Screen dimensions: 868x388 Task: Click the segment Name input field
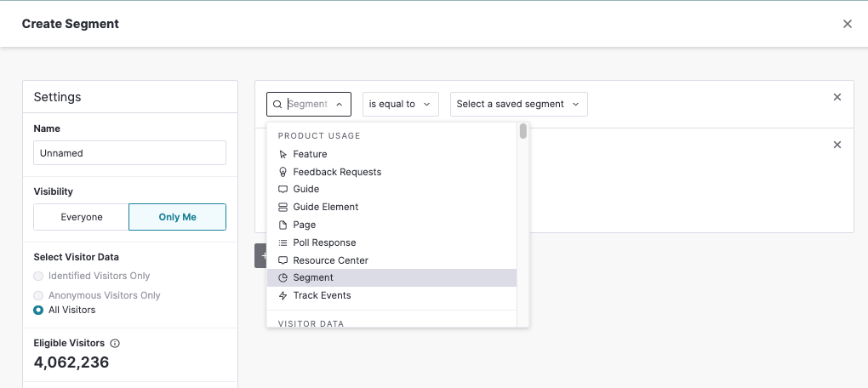click(x=129, y=153)
